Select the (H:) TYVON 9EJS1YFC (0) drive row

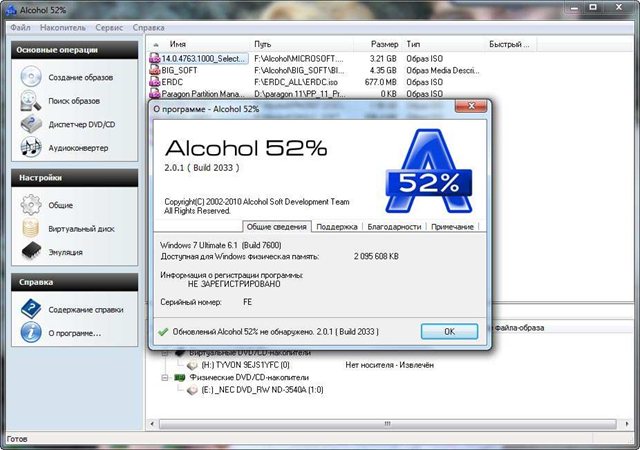pos(245,365)
